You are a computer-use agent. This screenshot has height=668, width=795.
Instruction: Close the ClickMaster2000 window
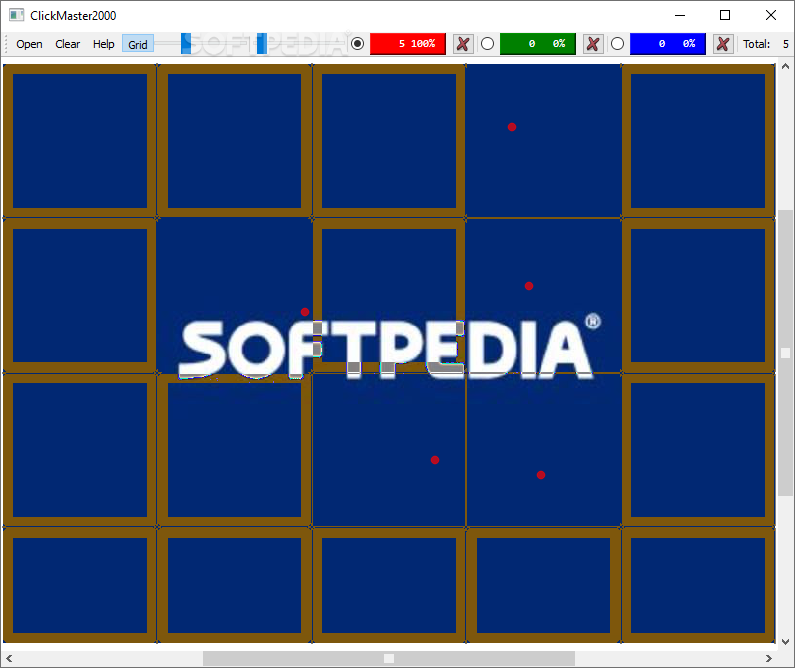tap(771, 15)
